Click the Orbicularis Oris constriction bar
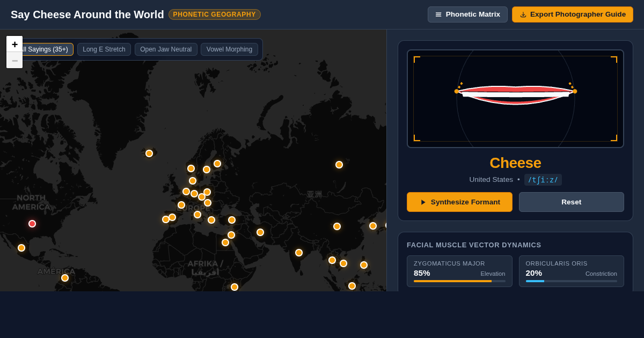Screen dimensions: 644x338 tap(572, 281)
